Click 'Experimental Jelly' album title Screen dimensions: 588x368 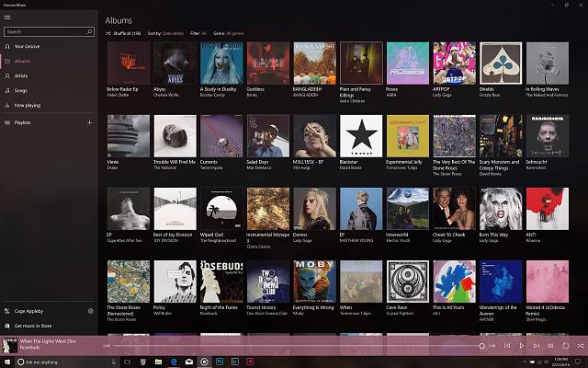click(x=404, y=162)
